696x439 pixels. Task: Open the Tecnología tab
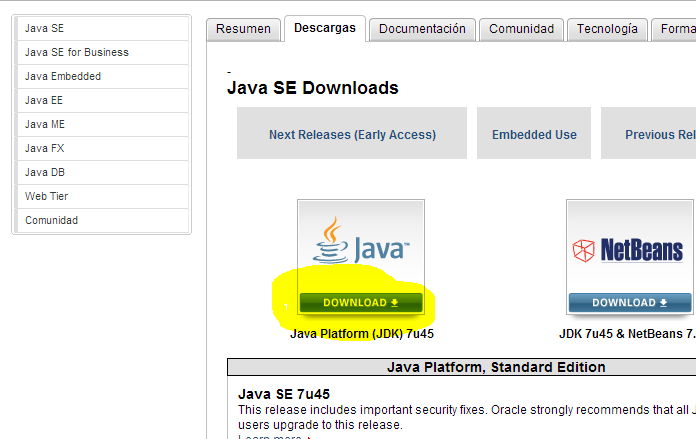click(607, 29)
